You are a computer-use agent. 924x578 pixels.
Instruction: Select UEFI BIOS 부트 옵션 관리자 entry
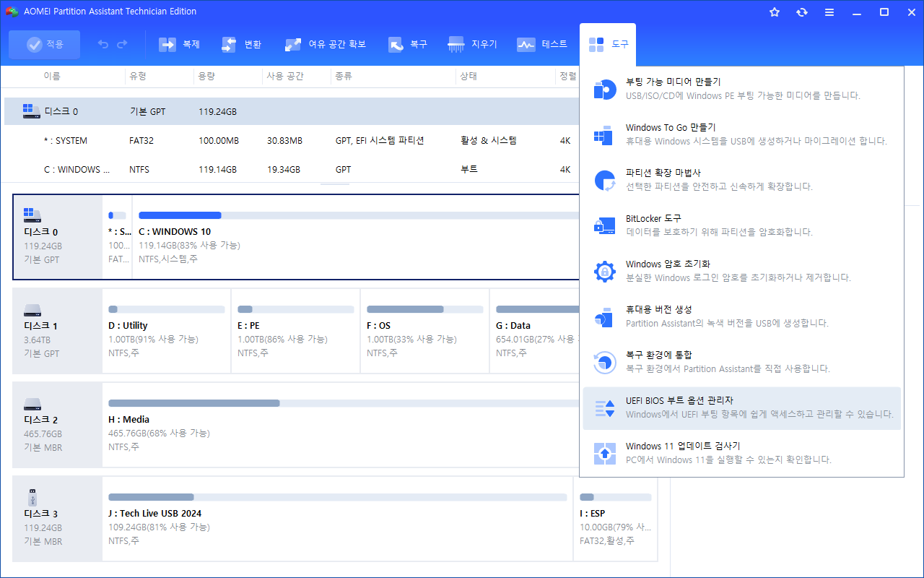tap(741, 408)
